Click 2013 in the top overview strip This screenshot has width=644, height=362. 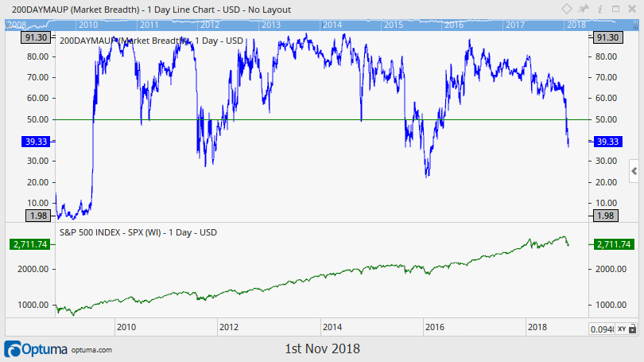click(271, 25)
